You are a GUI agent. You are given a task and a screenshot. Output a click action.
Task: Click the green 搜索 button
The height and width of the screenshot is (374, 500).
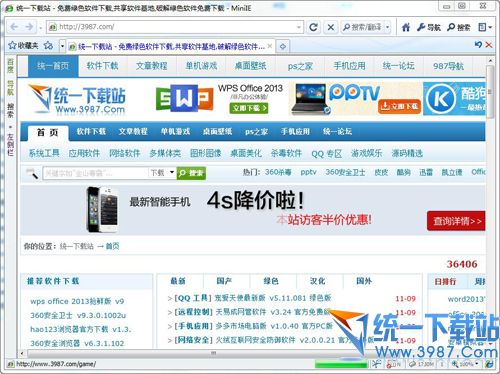tap(191, 173)
